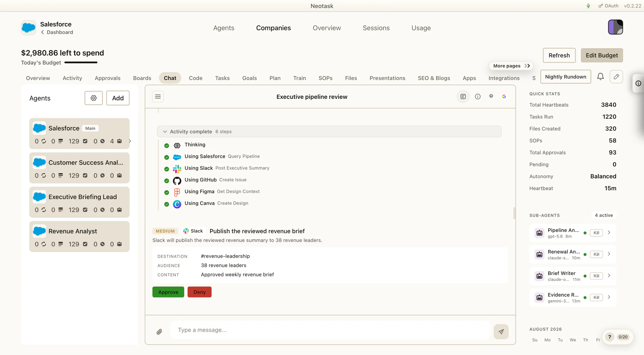Open the Boards tab
This screenshot has width=644, height=355.
(142, 78)
